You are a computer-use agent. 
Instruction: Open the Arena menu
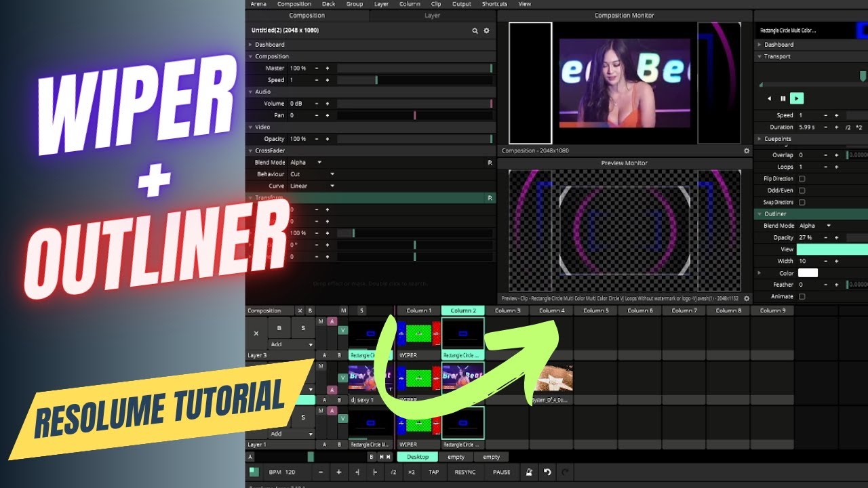[258, 4]
